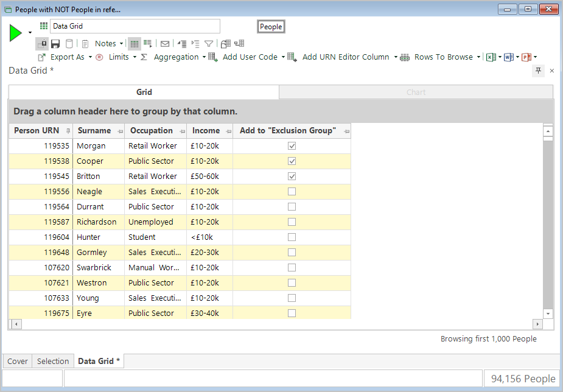This screenshot has width=563, height=392.
Task: Click the green Build play arrow
Action: (15, 33)
